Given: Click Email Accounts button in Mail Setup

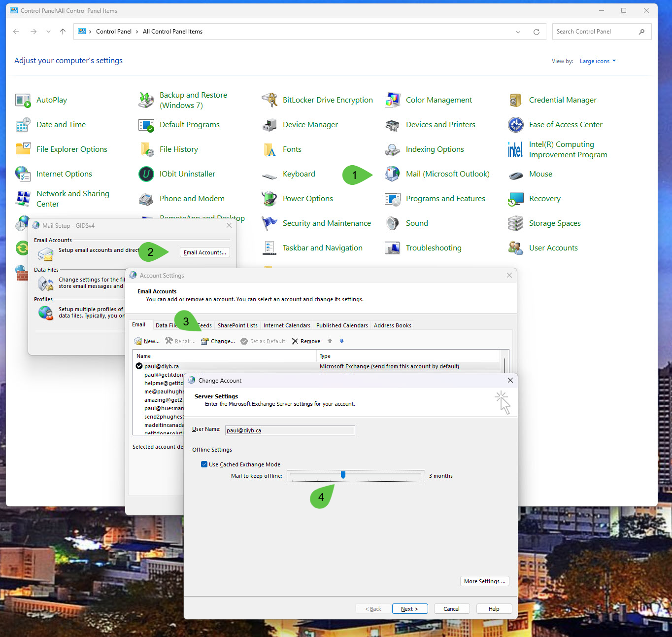Looking at the screenshot, I should (x=204, y=252).
